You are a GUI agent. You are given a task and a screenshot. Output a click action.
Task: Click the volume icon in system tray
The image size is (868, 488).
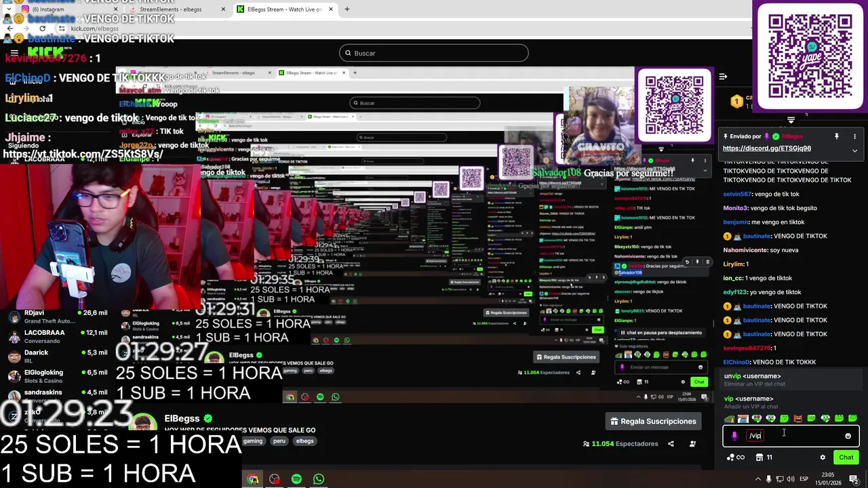(790, 479)
